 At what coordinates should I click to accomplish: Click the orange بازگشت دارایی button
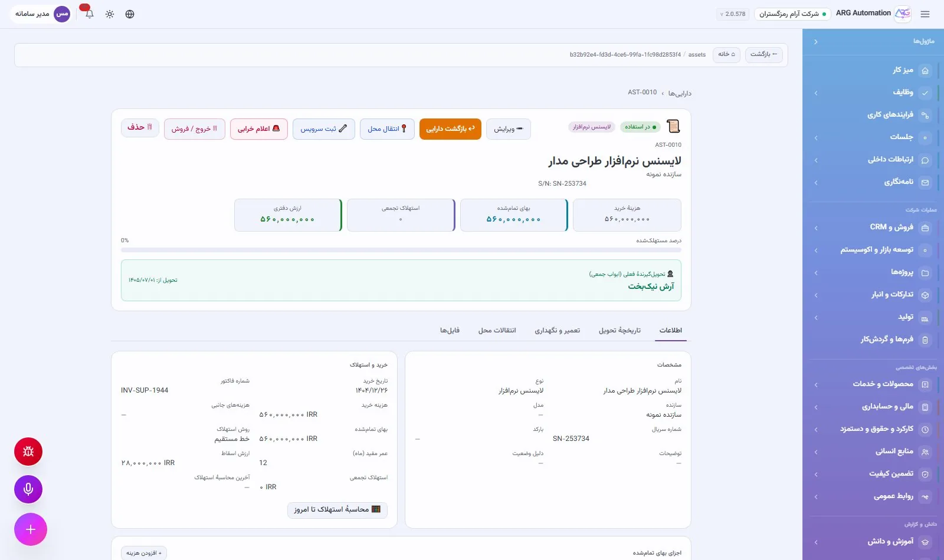pos(450,129)
